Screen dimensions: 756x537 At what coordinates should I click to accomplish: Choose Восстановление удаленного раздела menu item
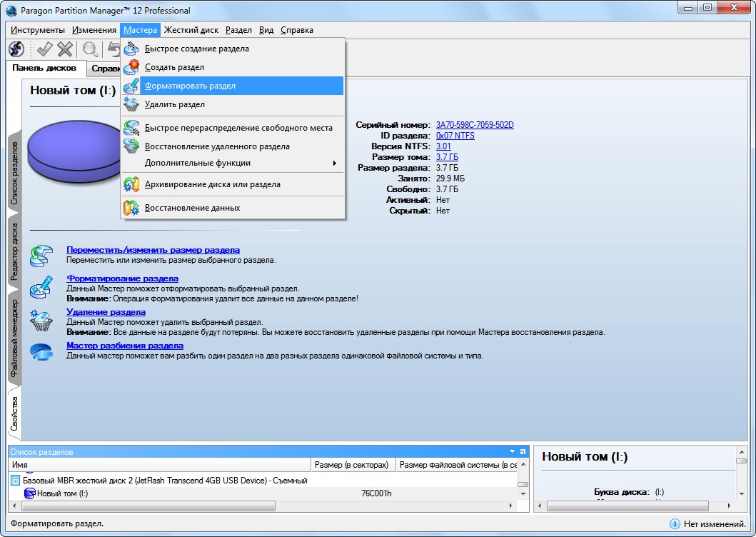click(x=233, y=146)
